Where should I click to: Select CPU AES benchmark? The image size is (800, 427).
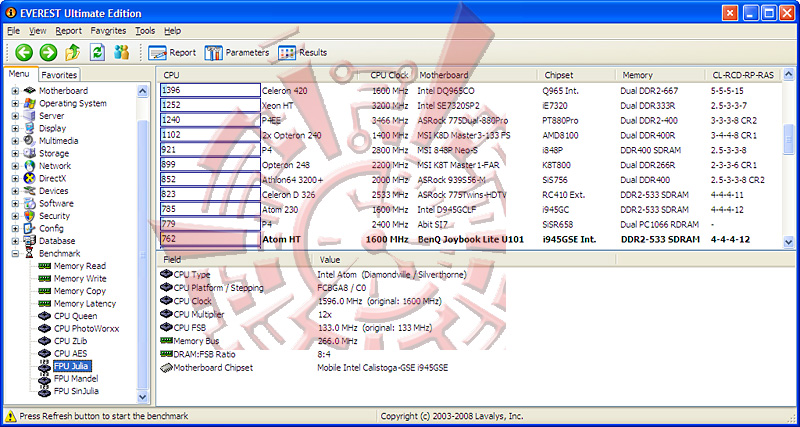[70, 354]
